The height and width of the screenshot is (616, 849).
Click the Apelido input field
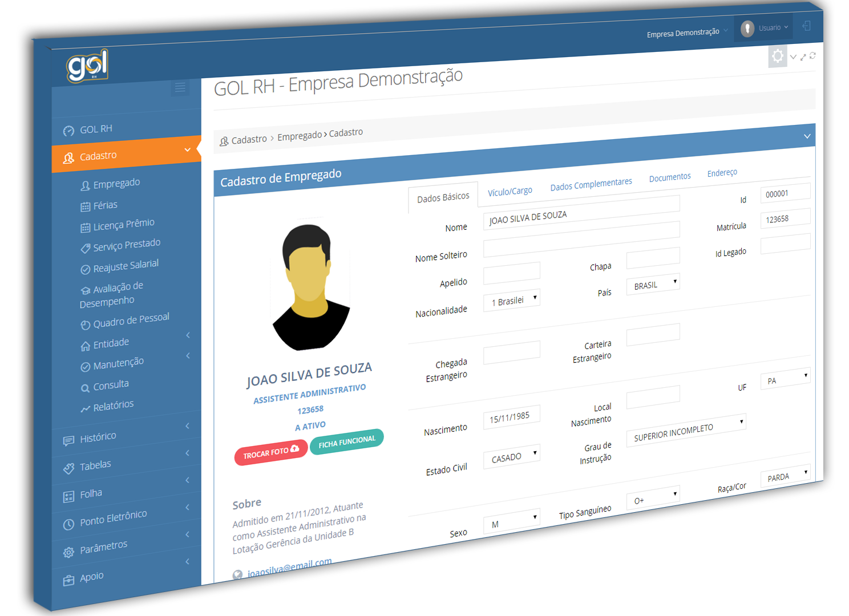512,273
